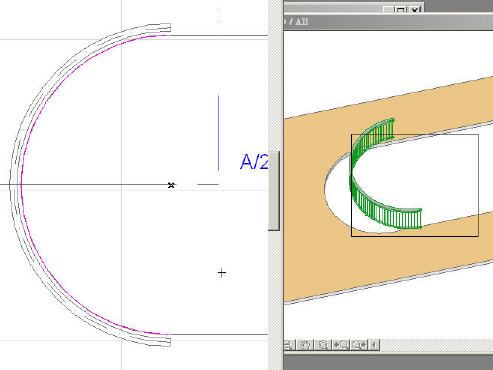
Task: Click the fit in window zoom icon
Action: (x=323, y=345)
